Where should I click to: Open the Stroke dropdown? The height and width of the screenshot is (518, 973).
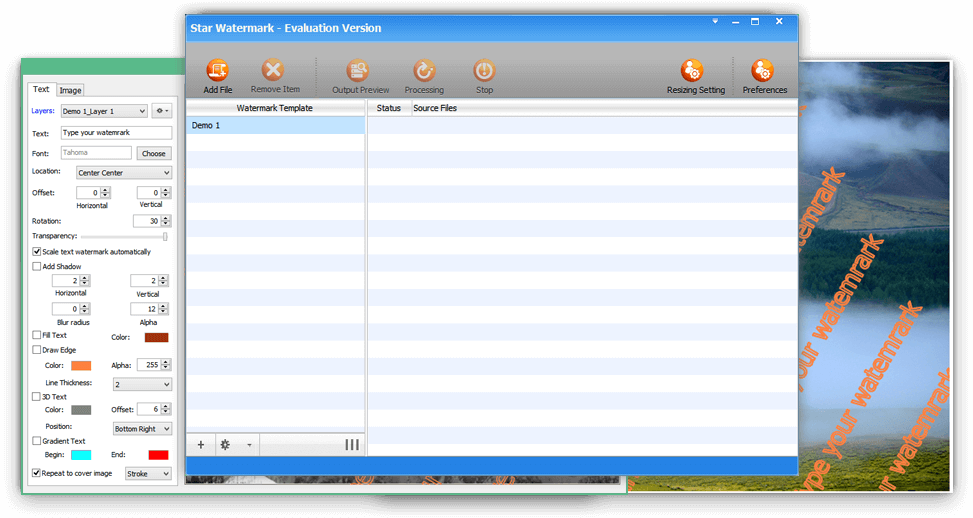click(148, 473)
